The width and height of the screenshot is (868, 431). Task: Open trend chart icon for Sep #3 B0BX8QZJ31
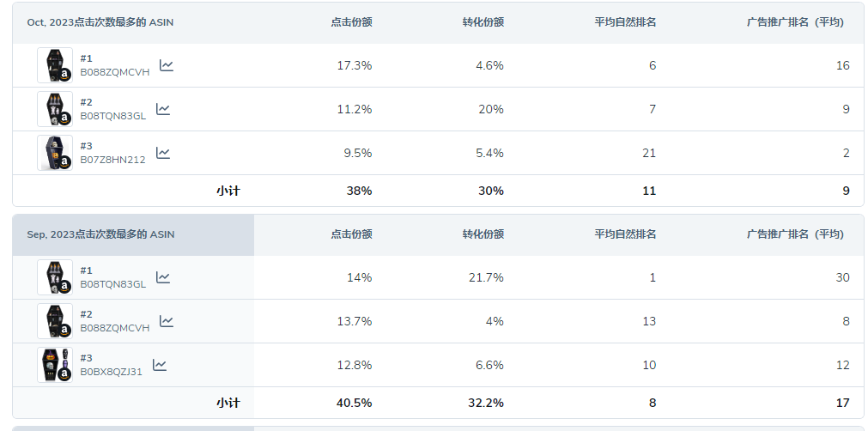tap(160, 365)
